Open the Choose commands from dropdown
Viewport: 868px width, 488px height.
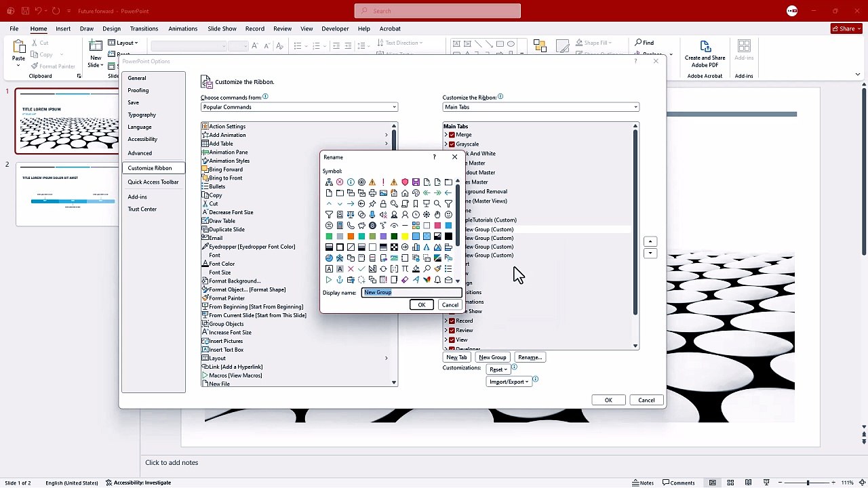coord(299,107)
